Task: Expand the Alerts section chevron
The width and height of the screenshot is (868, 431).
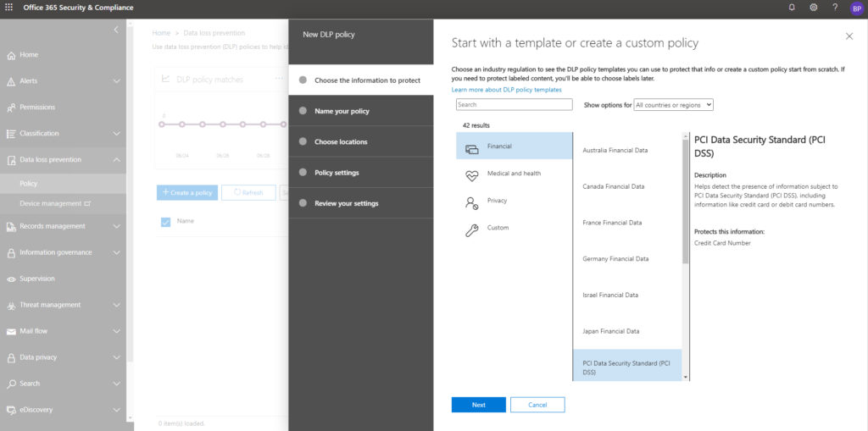Action: point(116,81)
